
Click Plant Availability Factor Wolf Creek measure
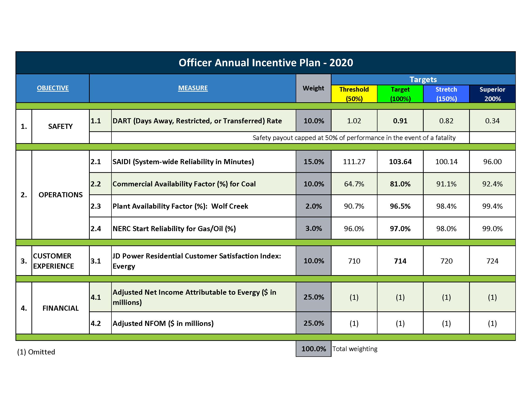coord(180,206)
